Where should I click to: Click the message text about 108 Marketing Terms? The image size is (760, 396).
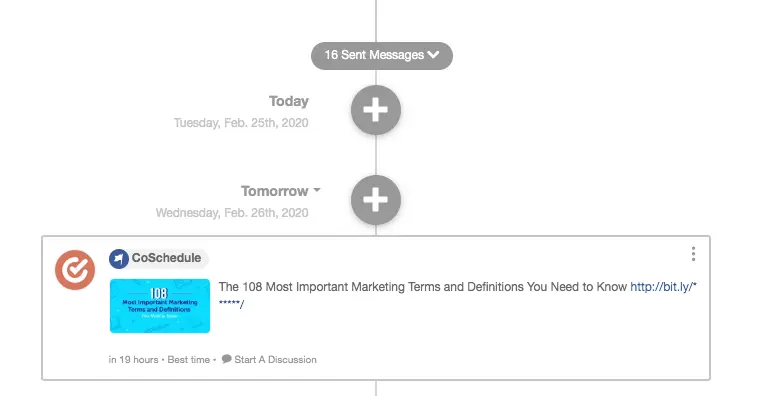pos(423,287)
